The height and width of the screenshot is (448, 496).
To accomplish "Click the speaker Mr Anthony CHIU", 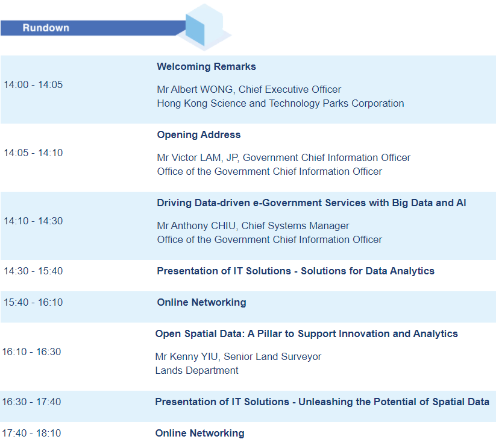I will [x=196, y=226].
